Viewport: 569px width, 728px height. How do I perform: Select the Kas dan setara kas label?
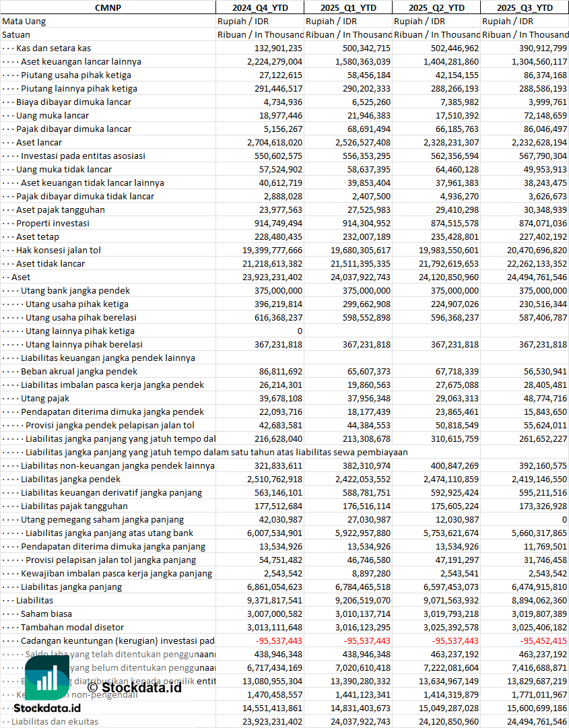click(53, 48)
